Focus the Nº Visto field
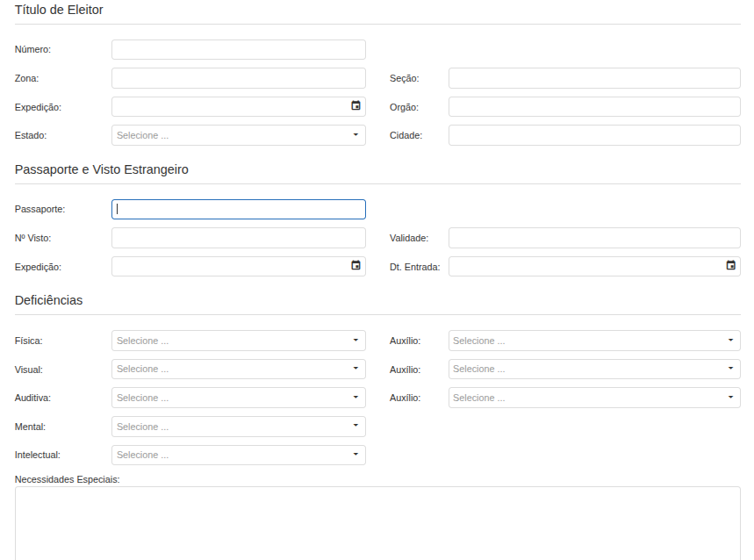Image resolution: width=754 pixels, height=560 pixels. tap(238, 238)
